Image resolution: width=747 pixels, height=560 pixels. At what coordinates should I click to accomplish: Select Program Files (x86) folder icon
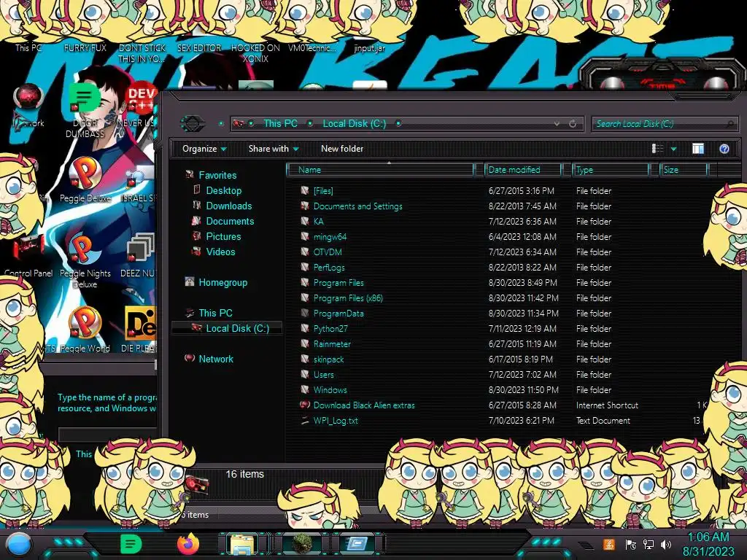(305, 297)
